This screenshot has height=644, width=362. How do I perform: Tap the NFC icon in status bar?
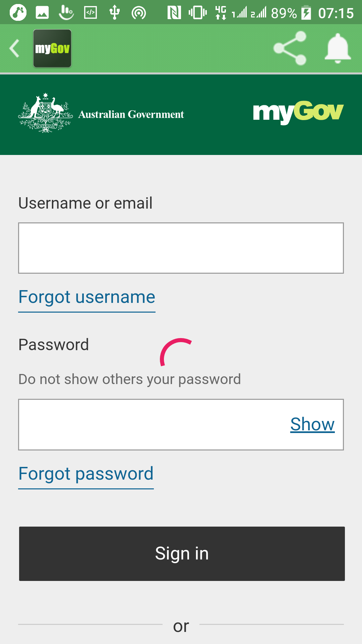pyautogui.click(x=174, y=13)
